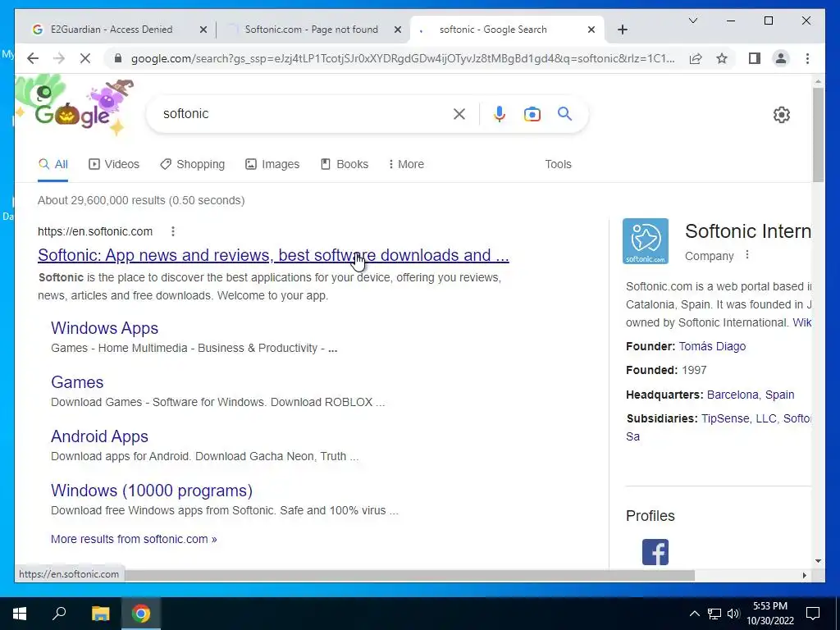Submit search with the magnifier icon
840x630 pixels.
(x=564, y=113)
